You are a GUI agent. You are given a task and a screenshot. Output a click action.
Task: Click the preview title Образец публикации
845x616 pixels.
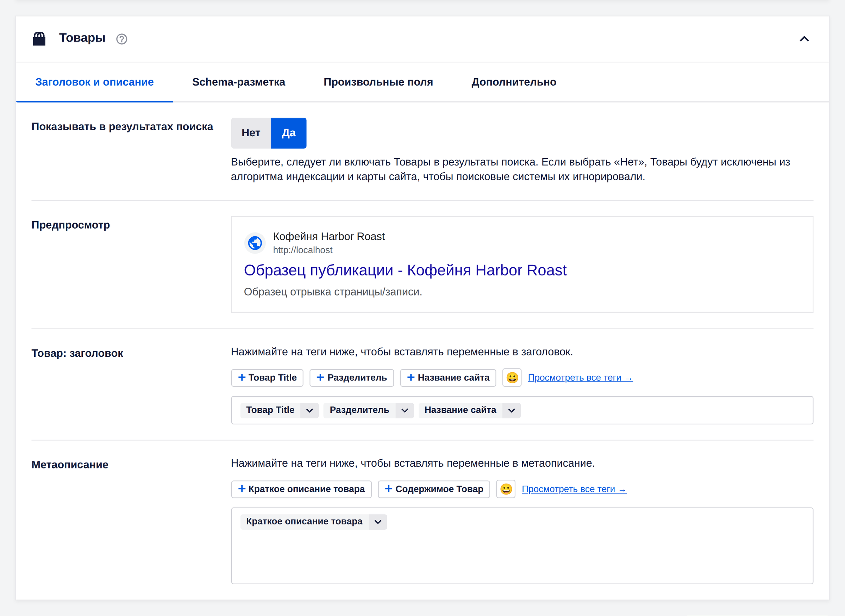405,270
